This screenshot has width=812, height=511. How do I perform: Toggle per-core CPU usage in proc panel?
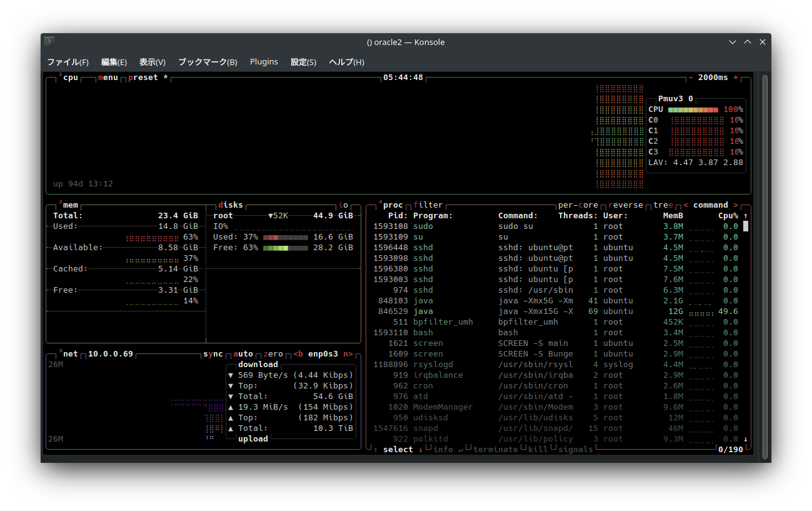[578, 205]
